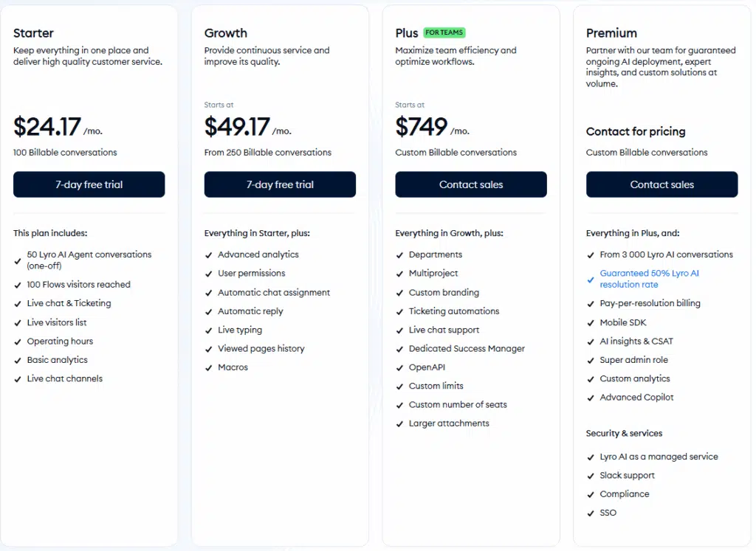Click the checkmark beside Dedicated Success Manager
Screen dimensions: 756x551
[399, 348]
